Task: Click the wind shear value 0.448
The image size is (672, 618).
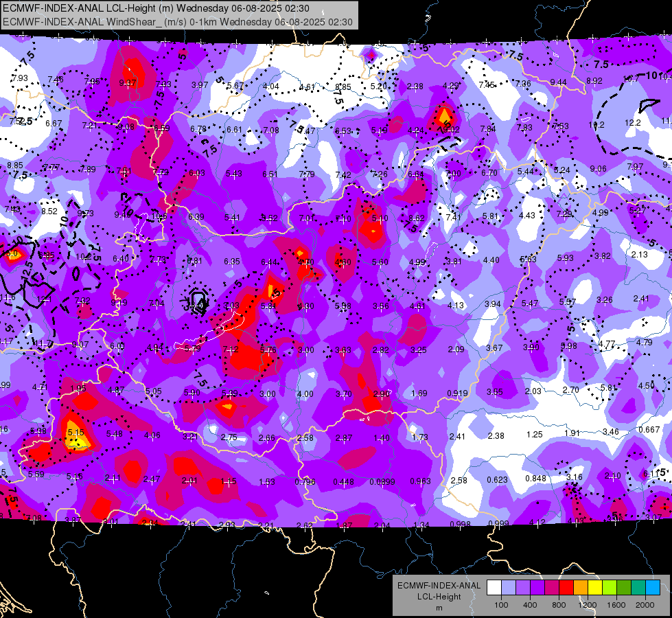Action: click(344, 482)
